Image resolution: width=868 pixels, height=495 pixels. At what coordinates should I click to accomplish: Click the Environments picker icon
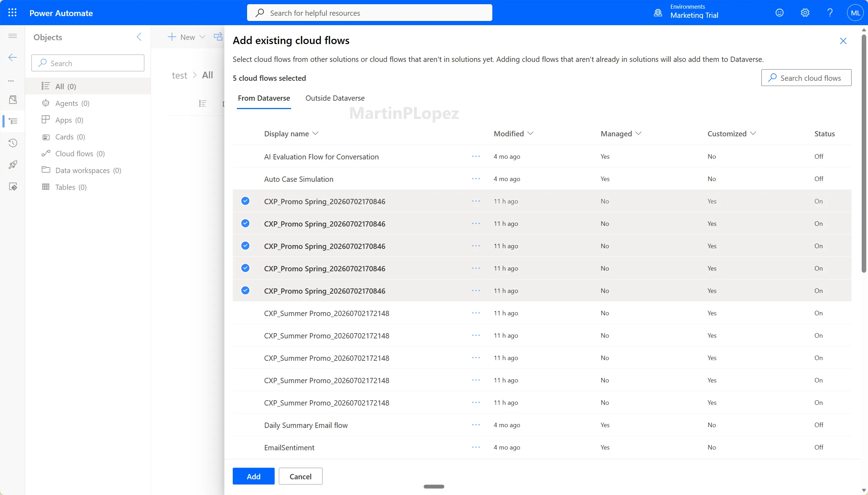point(658,13)
